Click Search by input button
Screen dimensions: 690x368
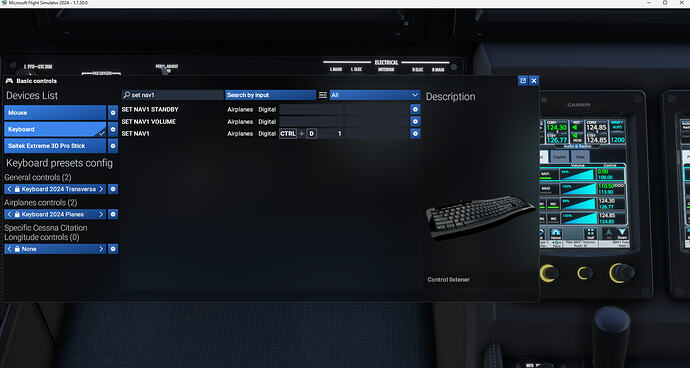click(270, 95)
